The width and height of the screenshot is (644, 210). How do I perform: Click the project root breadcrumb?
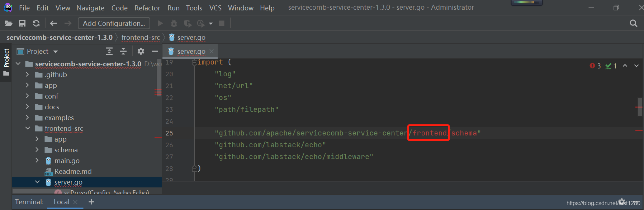click(60, 37)
